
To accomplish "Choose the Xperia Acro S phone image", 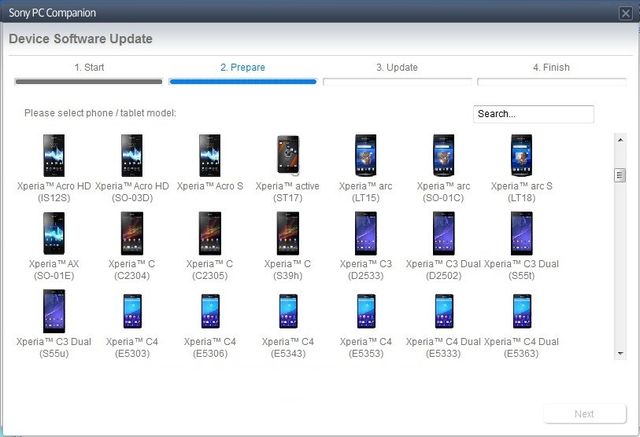I will tap(210, 155).
